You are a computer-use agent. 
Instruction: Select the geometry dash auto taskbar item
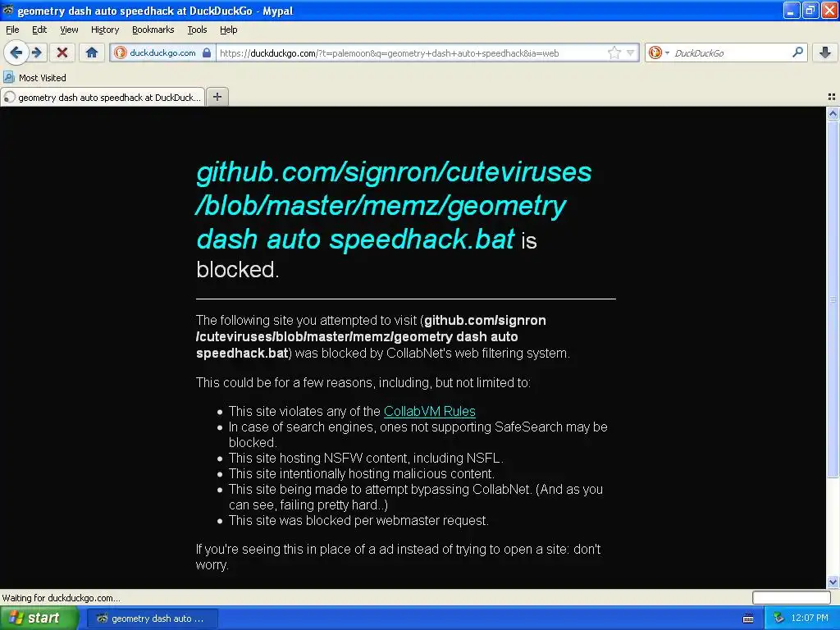click(x=152, y=619)
